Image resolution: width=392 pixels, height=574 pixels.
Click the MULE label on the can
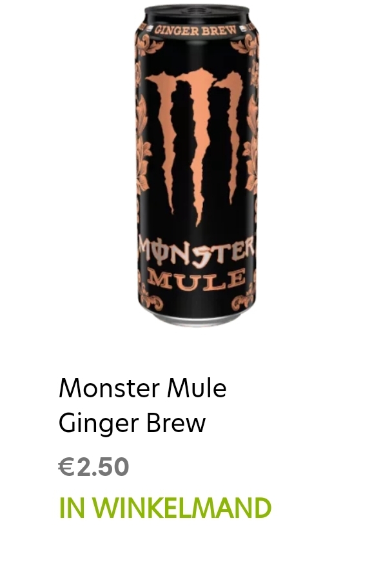point(196,280)
